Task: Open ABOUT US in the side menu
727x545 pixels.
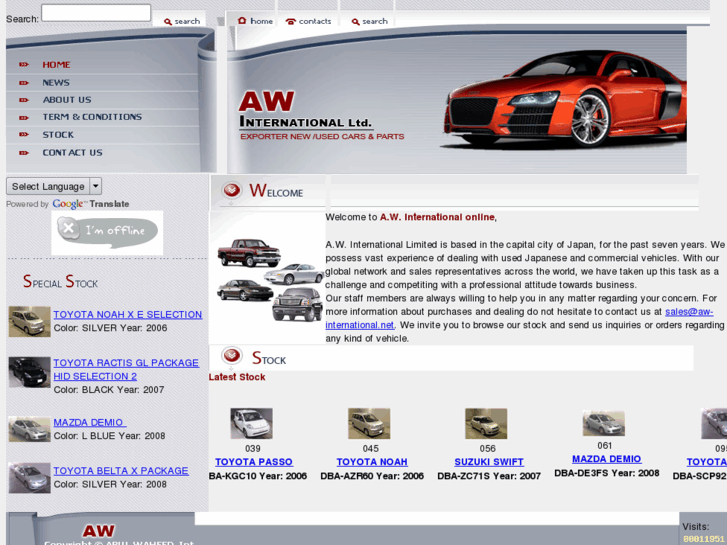Action: pyautogui.click(x=67, y=100)
